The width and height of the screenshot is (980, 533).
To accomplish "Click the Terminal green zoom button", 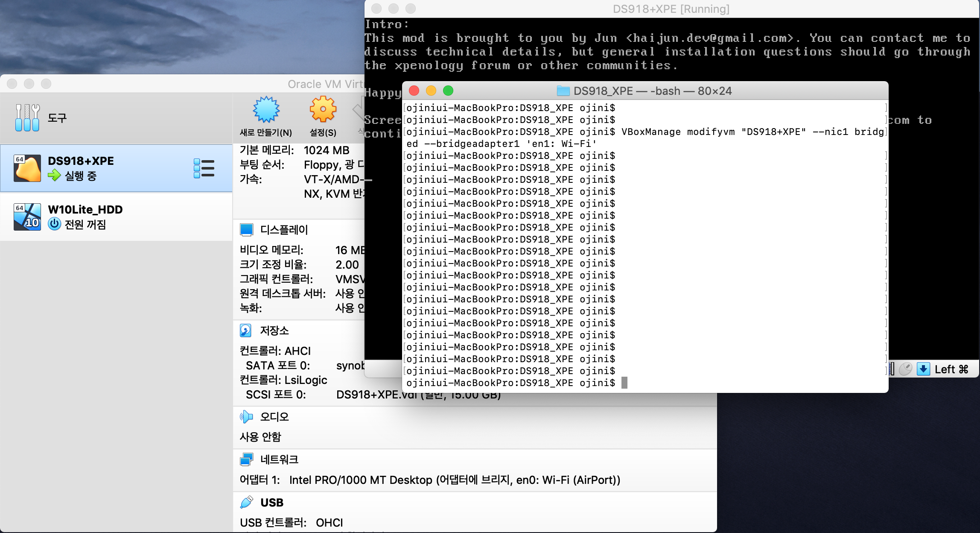I will point(448,91).
